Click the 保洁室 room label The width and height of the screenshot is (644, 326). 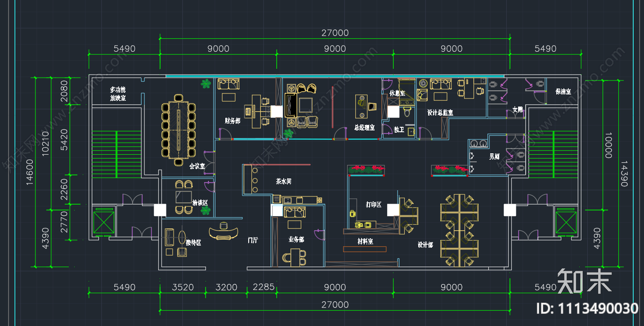[x=563, y=91]
